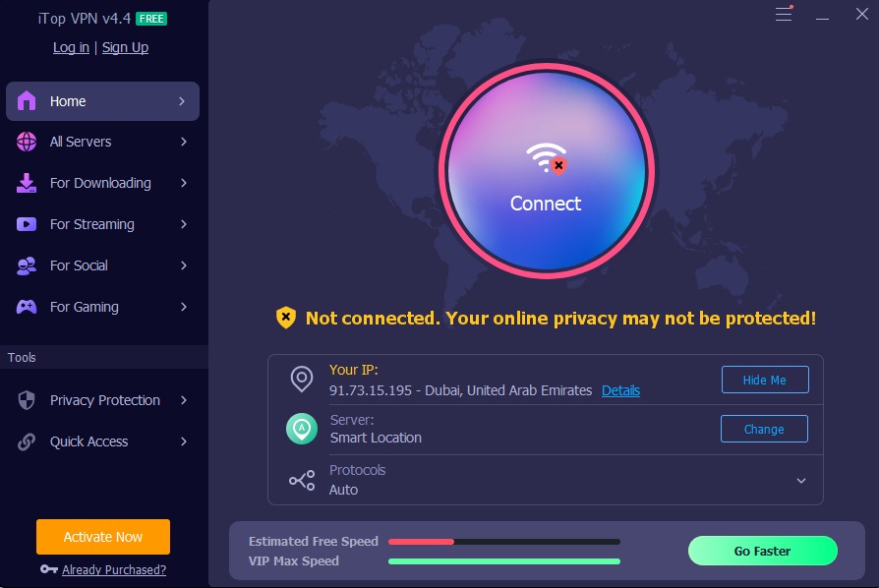Click the For Streaming play icon
Screen dimensions: 879x588
[27, 224]
